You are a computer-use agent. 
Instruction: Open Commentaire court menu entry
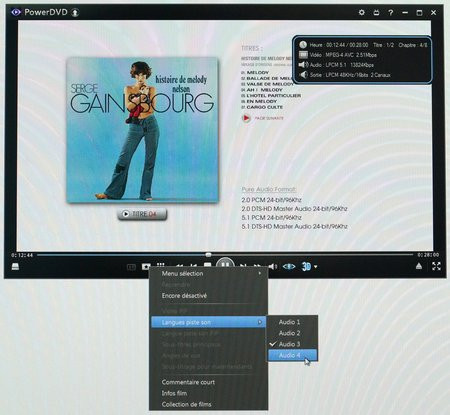click(x=209, y=382)
